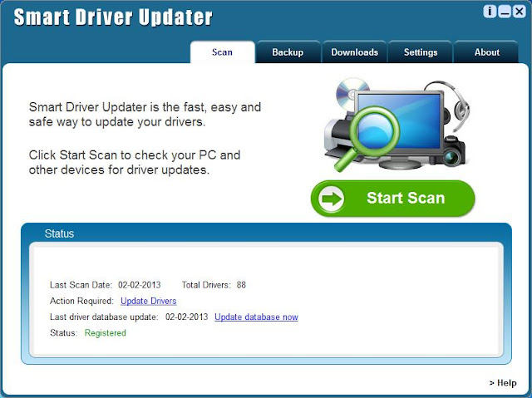Click the Update Drivers link

click(x=149, y=301)
